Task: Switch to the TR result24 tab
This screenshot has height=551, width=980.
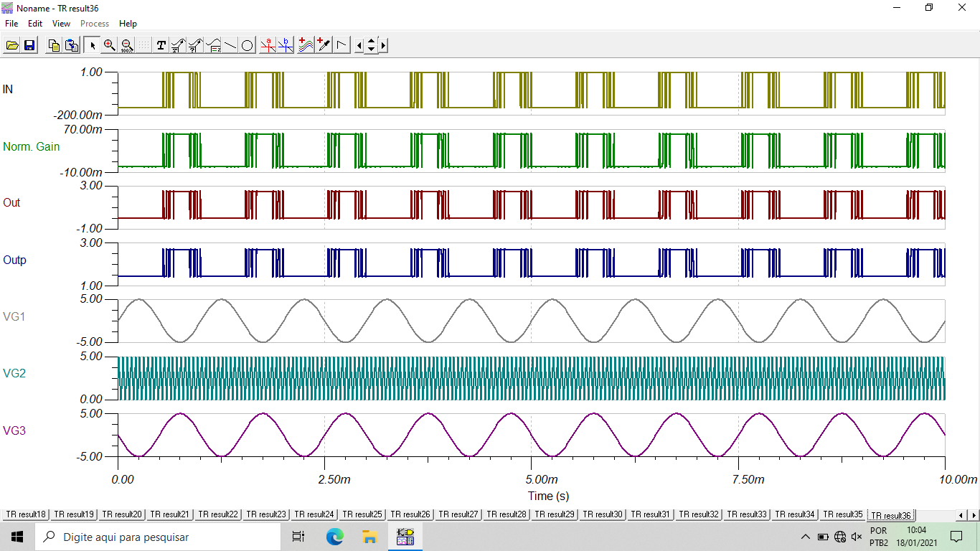Action: (314, 514)
